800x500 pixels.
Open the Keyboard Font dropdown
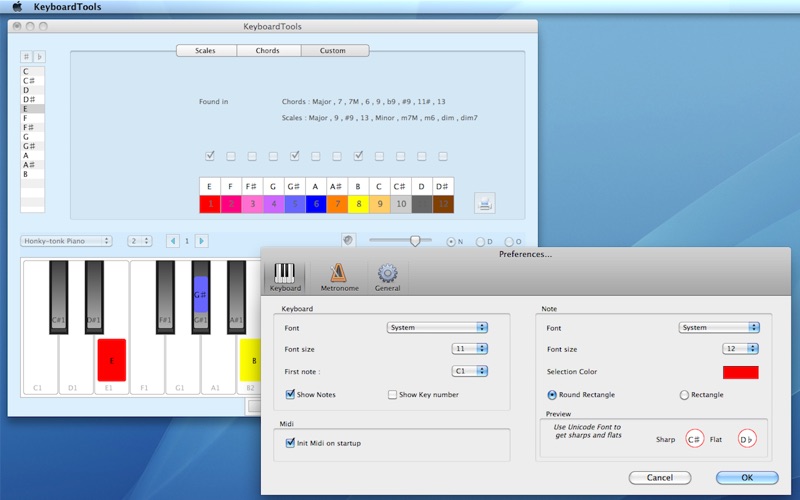coord(437,328)
